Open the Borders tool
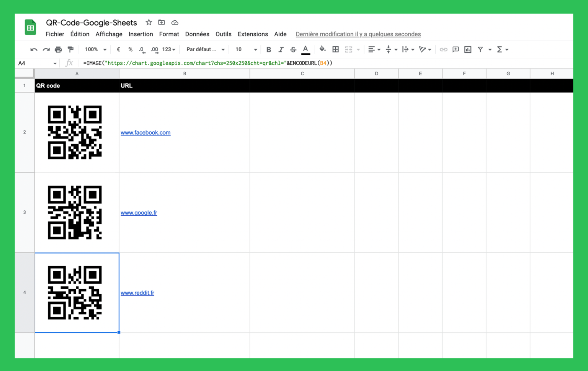Viewport: 588px width, 371px height. click(335, 49)
